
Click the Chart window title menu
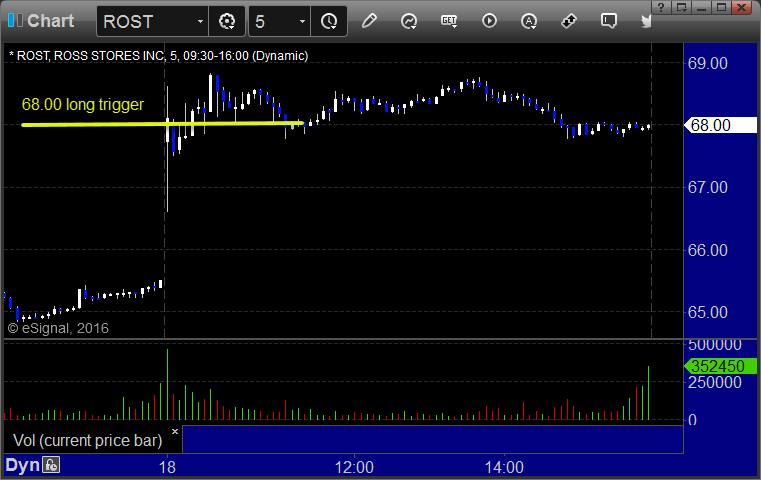[50, 21]
